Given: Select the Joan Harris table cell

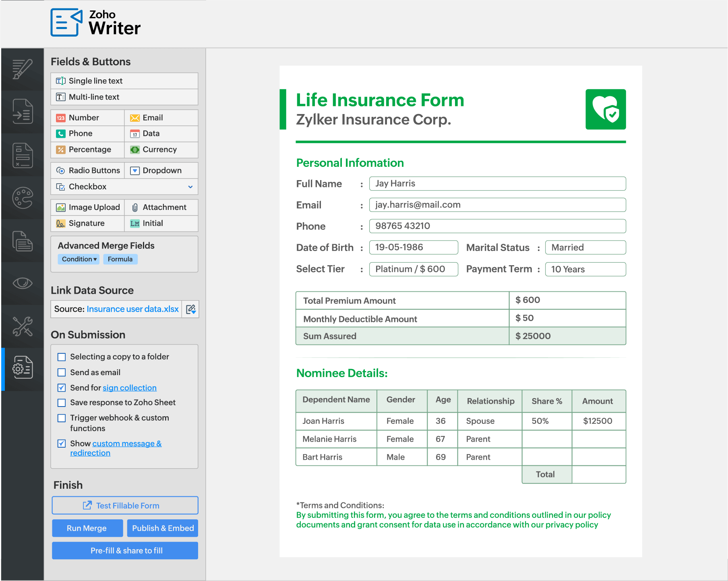Looking at the screenshot, I should click(x=337, y=421).
